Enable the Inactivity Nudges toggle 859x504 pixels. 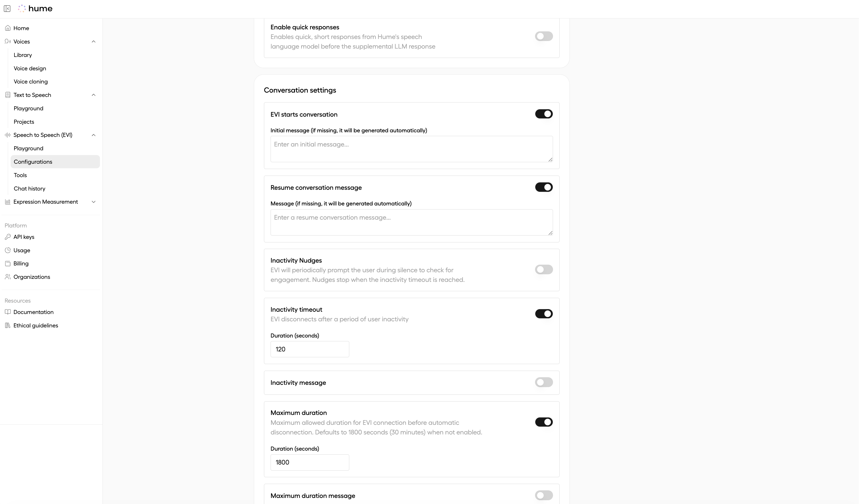[x=543, y=269]
